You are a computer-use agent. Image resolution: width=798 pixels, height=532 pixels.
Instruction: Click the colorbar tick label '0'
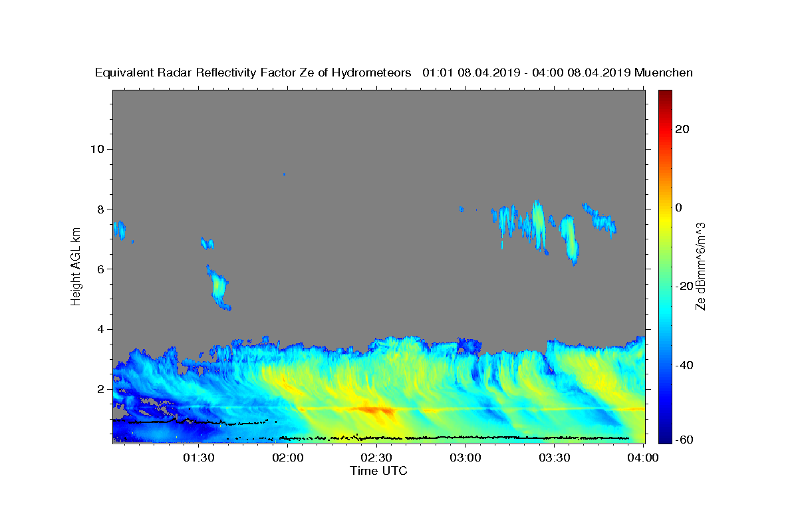pyautogui.click(x=678, y=207)
